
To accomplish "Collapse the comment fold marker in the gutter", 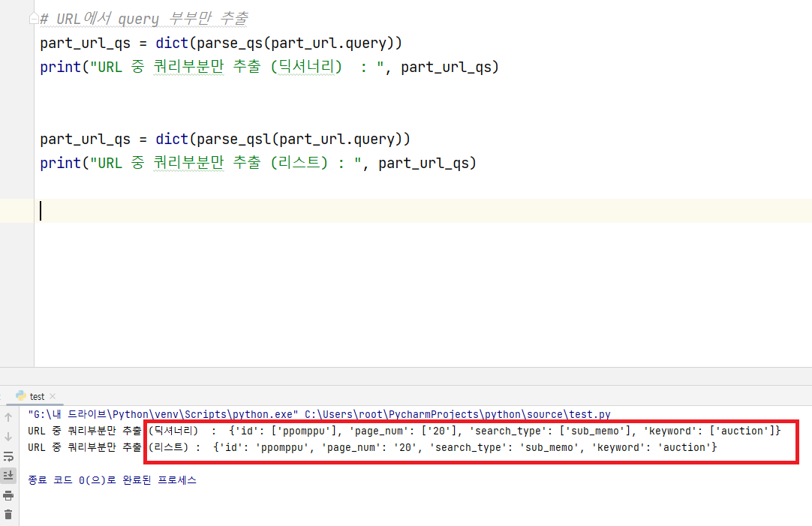I will 34,20.
